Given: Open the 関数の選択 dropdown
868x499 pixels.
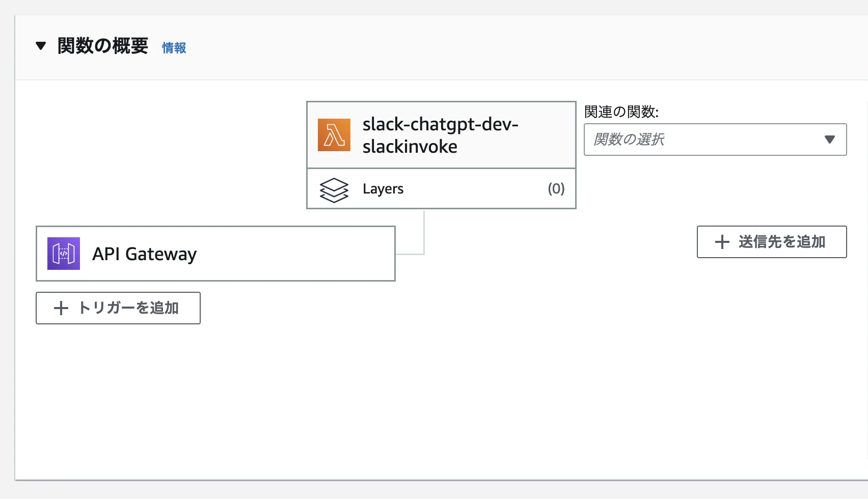Looking at the screenshot, I should [x=715, y=140].
